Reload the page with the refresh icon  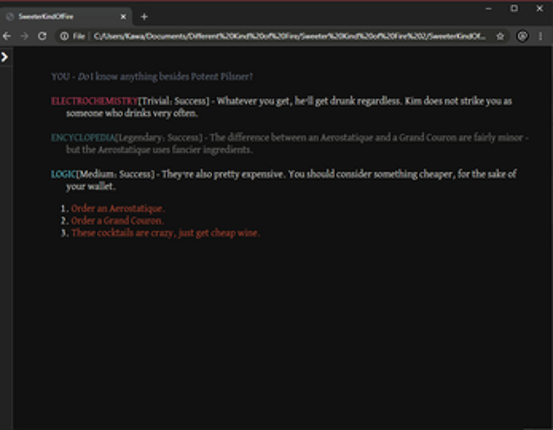[42, 36]
